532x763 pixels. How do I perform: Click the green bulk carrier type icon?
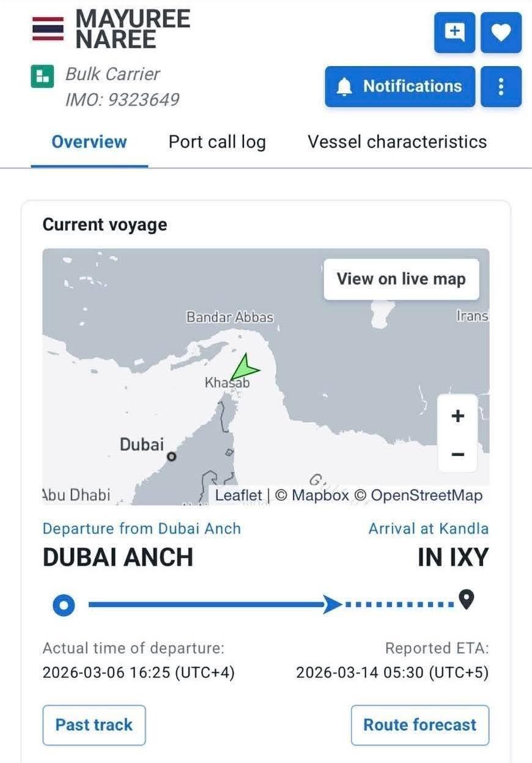tap(43, 76)
